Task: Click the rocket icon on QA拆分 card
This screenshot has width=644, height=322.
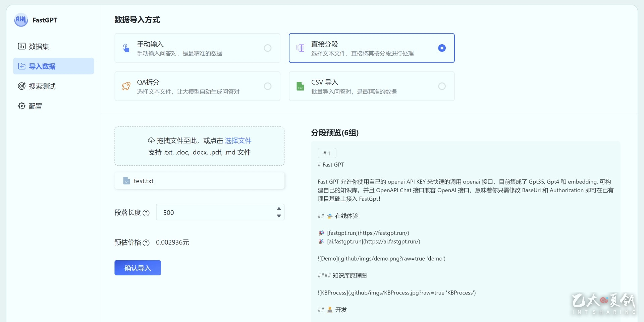Action: click(x=126, y=86)
